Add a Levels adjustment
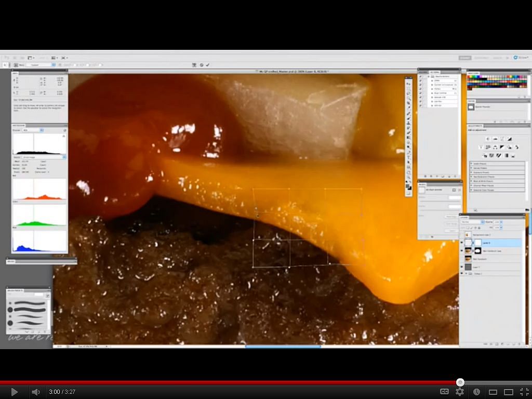 [x=495, y=139]
